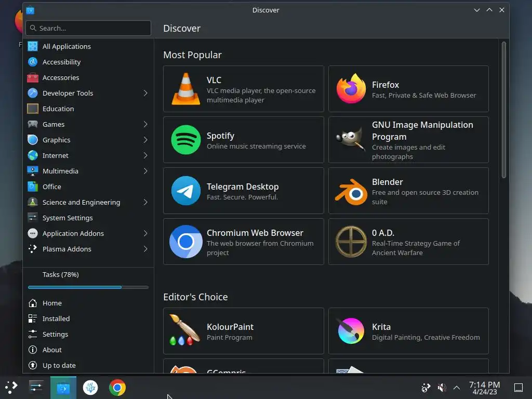Click the muted volume tray icon
Viewport: 532px width, 399px height.
[x=442, y=388]
